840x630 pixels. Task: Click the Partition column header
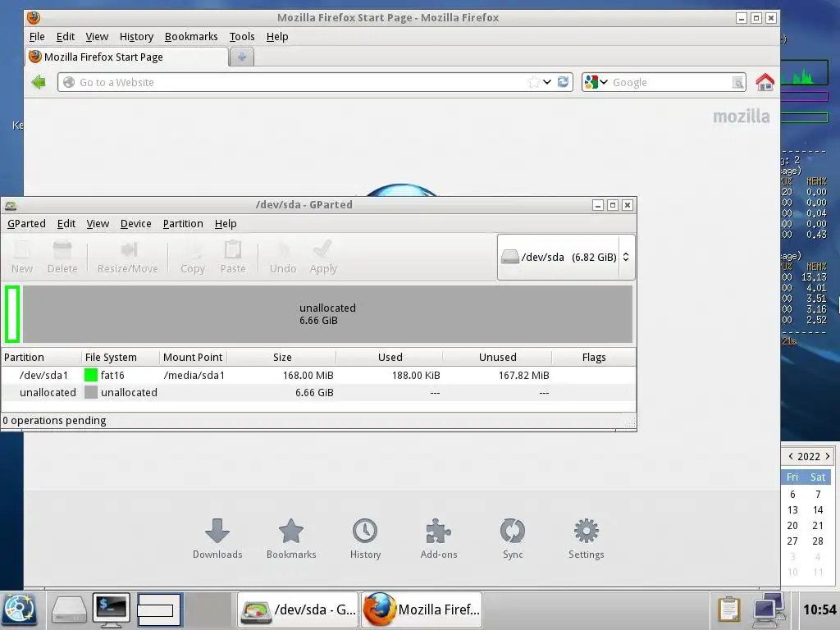pyautogui.click(x=41, y=358)
